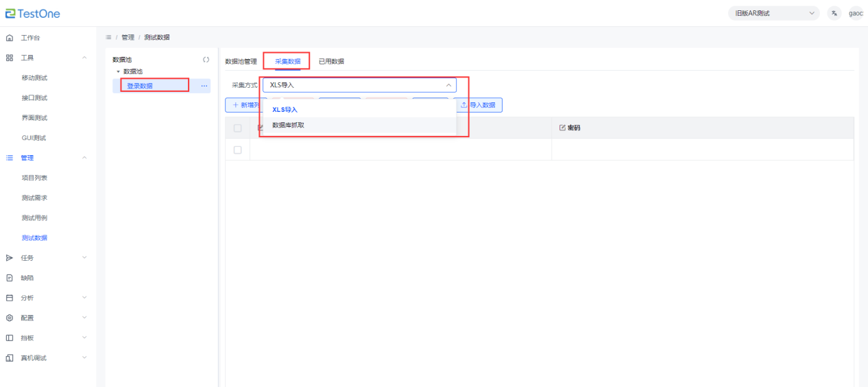
Task: Toggle the select-all checkbox in table header
Action: click(x=238, y=128)
